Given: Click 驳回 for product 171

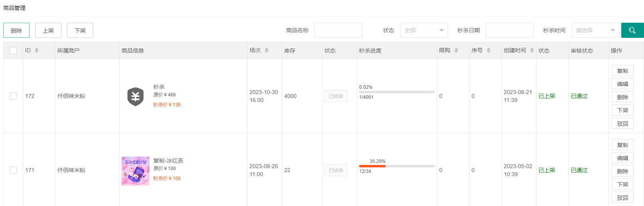Looking at the screenshot, I should click(622, 198).
